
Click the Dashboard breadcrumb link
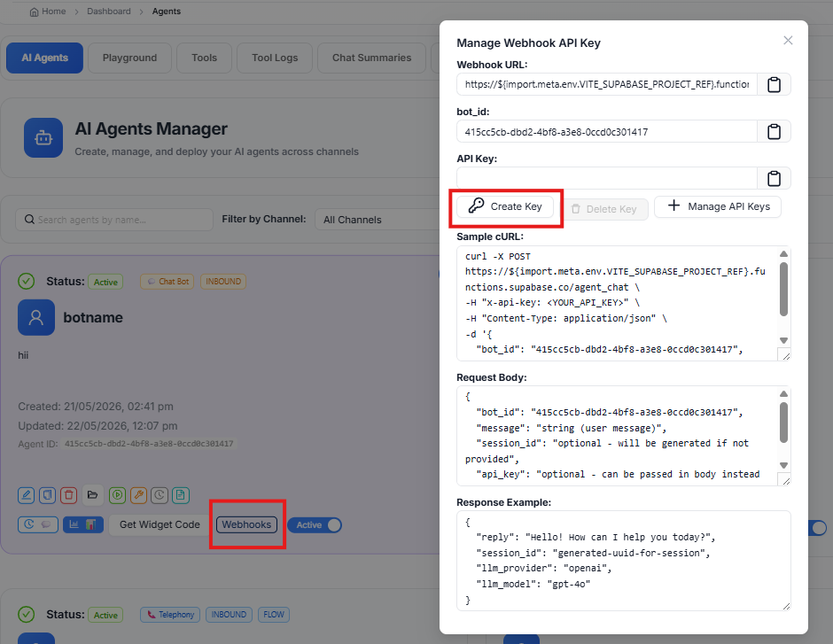[109, 12]
